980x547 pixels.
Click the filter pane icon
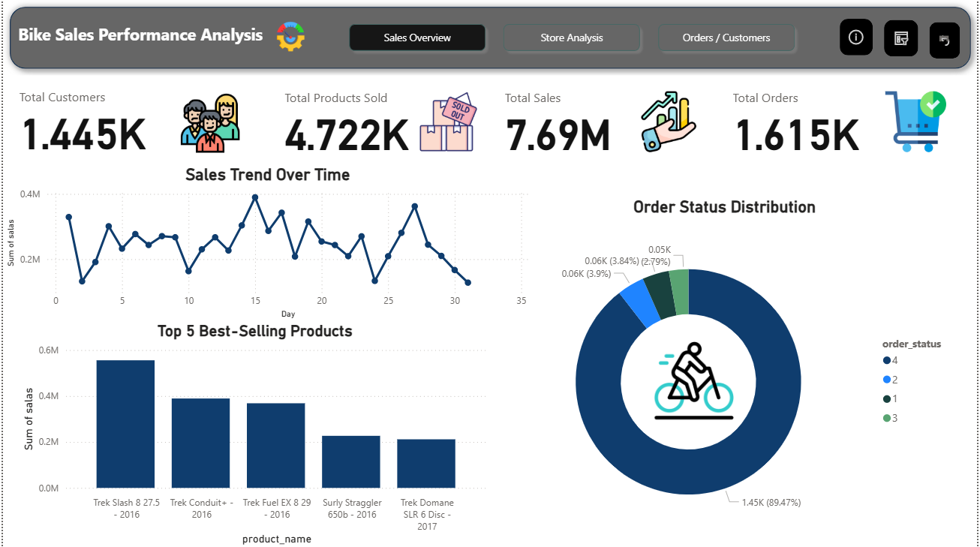(x=900, y=38)
